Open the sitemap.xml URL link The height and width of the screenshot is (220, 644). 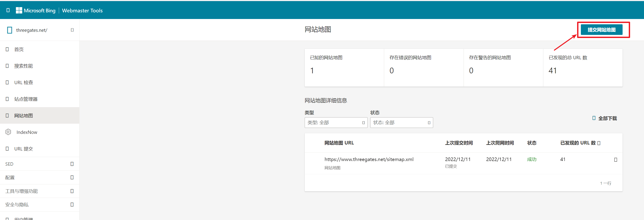coord(369,159)
